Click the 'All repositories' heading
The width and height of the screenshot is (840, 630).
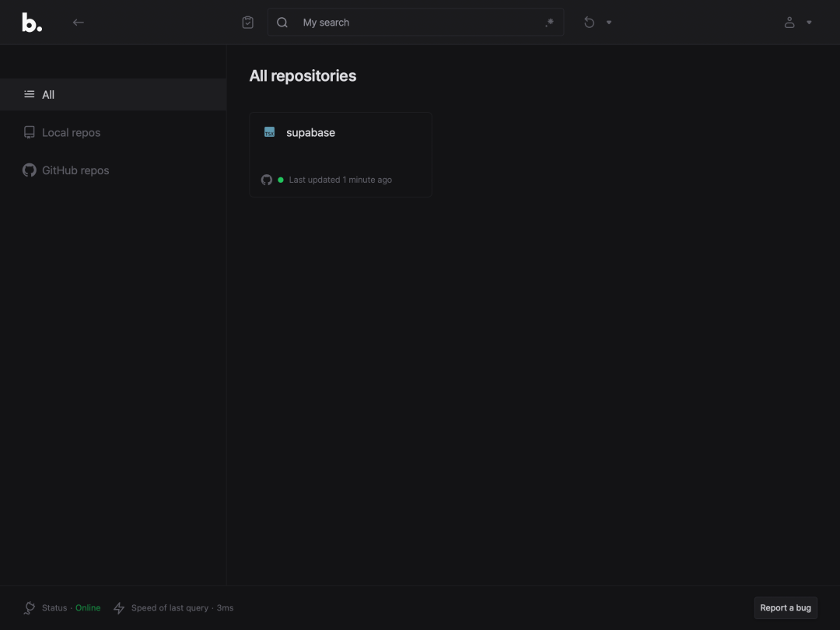pyautogui.click(x=303, y=76)
